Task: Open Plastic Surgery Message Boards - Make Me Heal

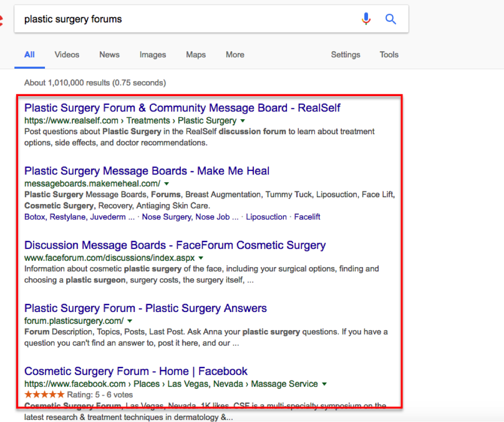Action: (x=147, y=171)
